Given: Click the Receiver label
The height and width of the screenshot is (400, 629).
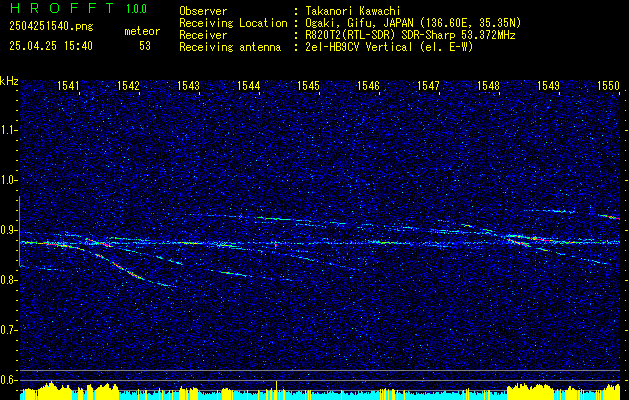Looking at the screenshot, I should [203, 35].
